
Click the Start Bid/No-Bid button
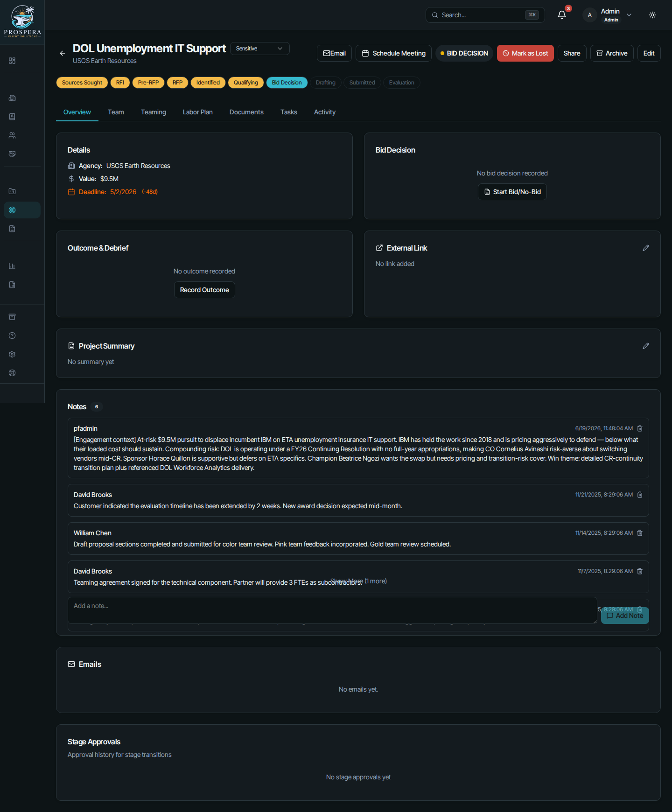tap(512, 192)
